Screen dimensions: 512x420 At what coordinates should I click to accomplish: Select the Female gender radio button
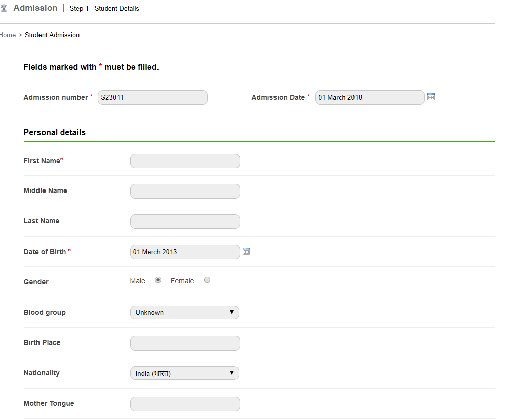(x=207, y=280)
